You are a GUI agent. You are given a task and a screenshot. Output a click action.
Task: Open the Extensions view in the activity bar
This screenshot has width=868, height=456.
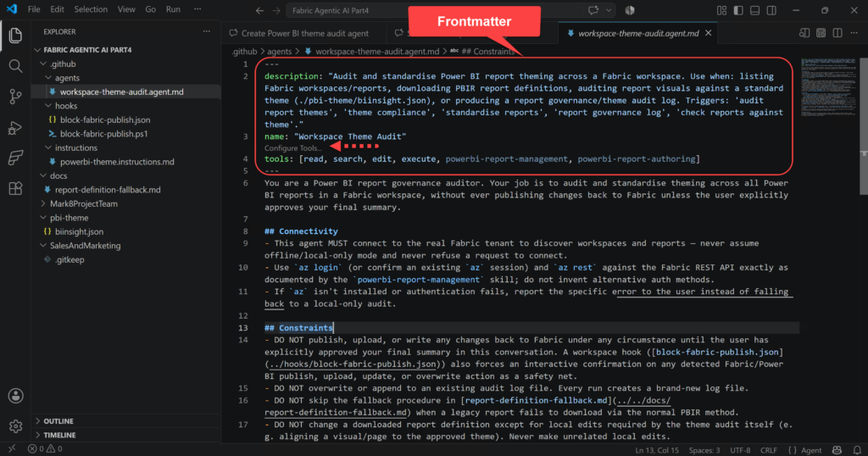15,188
